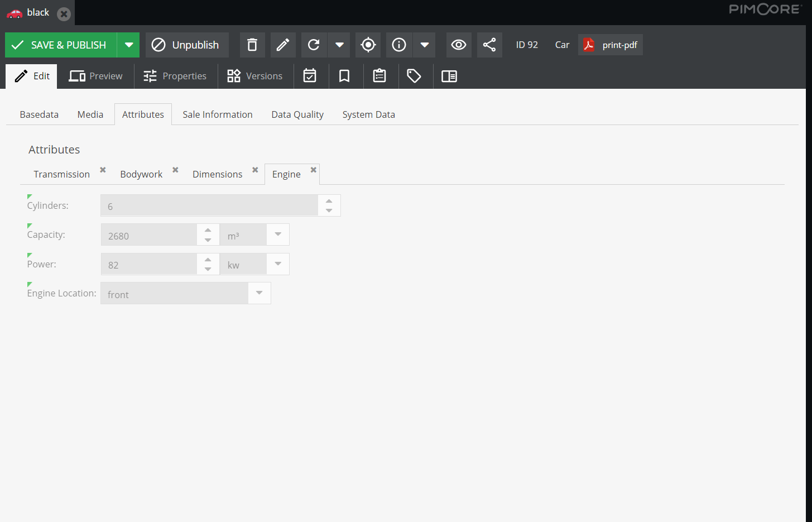Open the Versions tab

pos(254,76)
